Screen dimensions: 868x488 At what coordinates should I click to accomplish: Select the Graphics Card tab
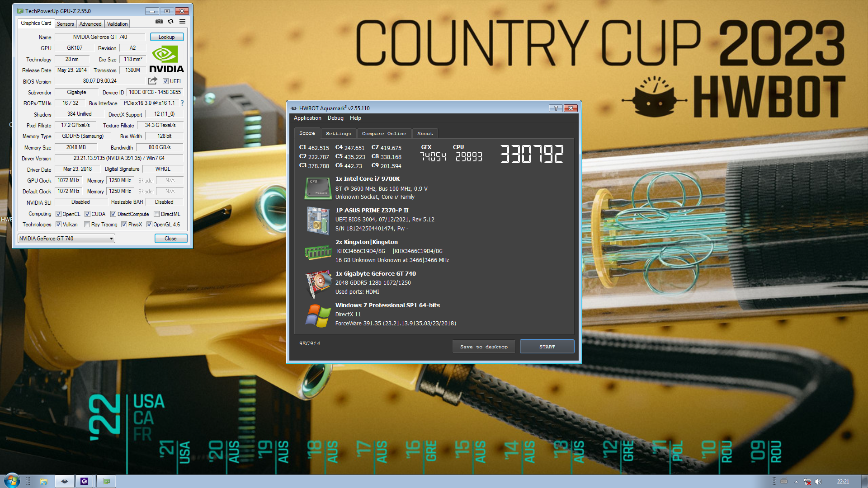coord(36,23)
